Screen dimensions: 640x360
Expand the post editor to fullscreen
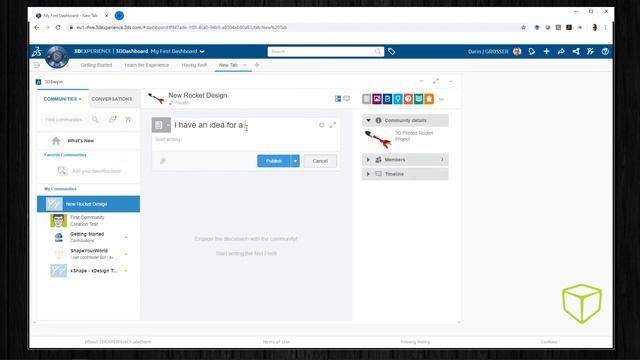pos(333,125)
